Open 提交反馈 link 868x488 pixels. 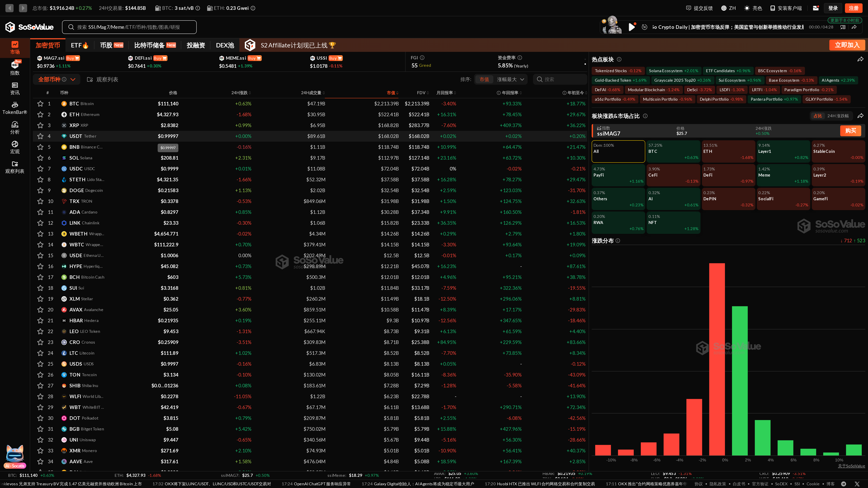(699, 8)
